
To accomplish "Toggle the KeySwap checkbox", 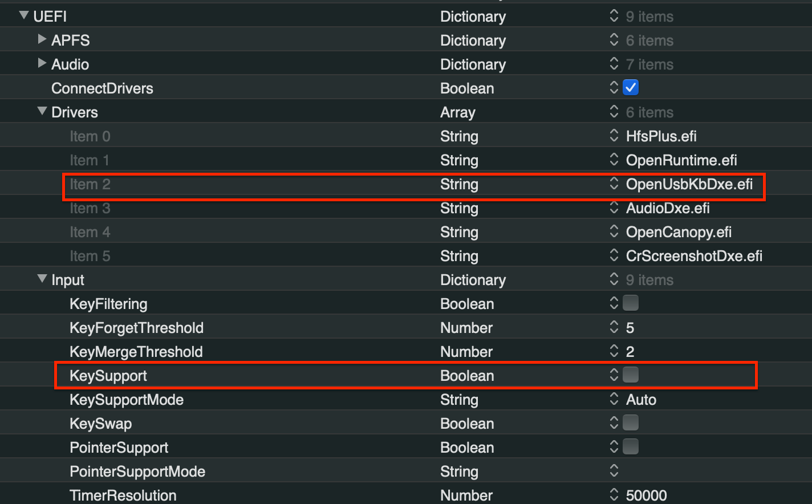I will point(631,423).
